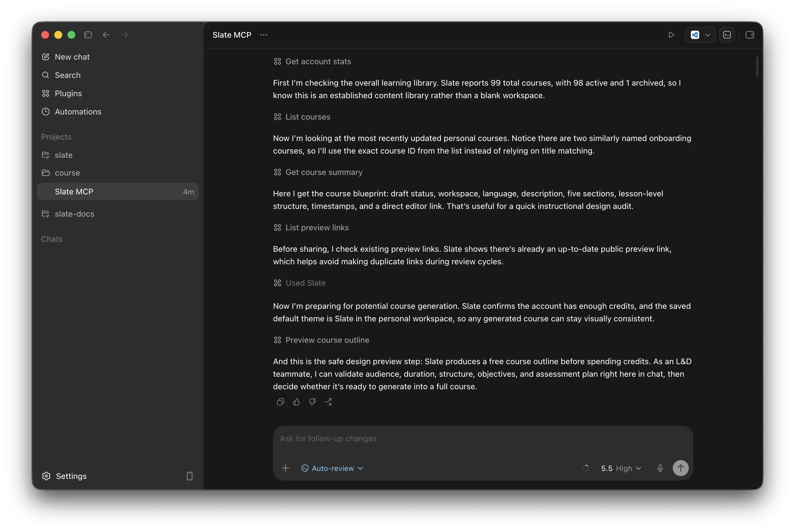Expand the editor chooser dropdown arrow
The image size is (795, 532).
click(707, 35)
